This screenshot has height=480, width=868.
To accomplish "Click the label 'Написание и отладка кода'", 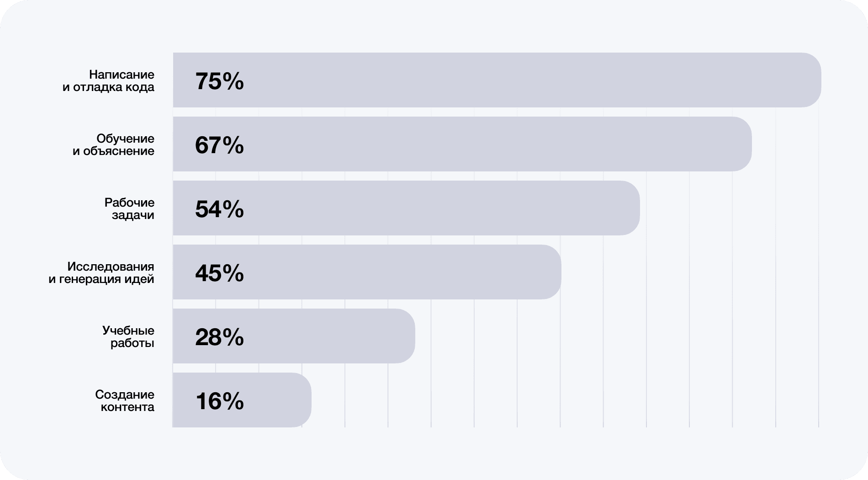I will point(109,80).
